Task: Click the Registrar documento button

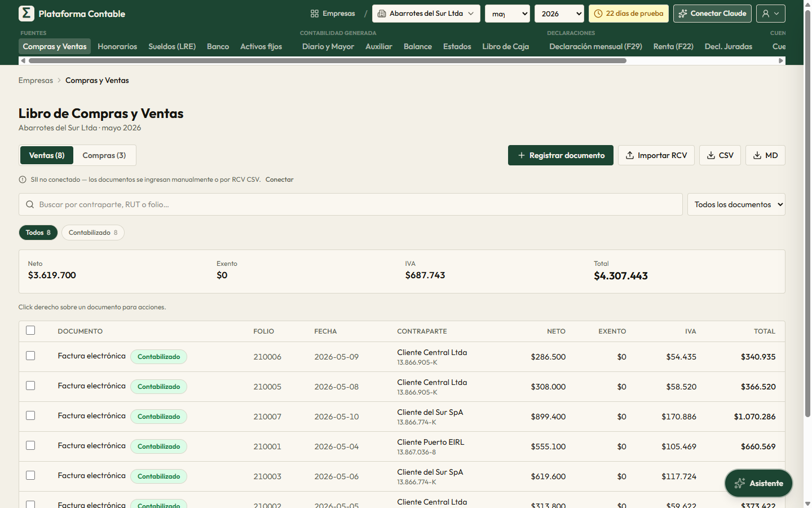Action: pos(561,155)
